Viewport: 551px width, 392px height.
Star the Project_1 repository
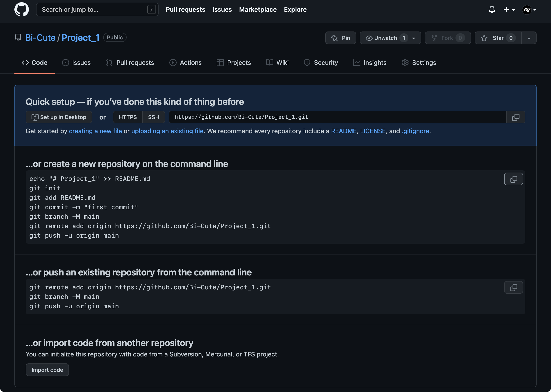pos(498,38)
